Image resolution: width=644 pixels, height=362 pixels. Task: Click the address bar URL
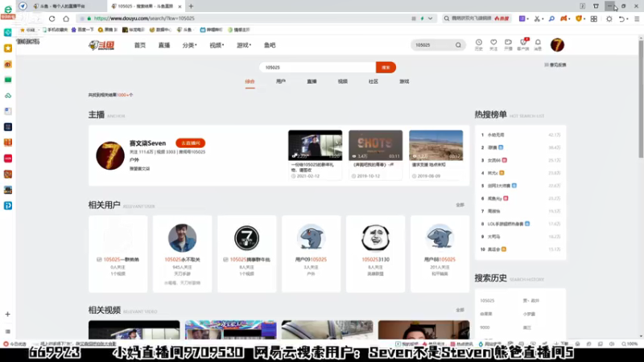pyautogui.click(x=144, y=19)
